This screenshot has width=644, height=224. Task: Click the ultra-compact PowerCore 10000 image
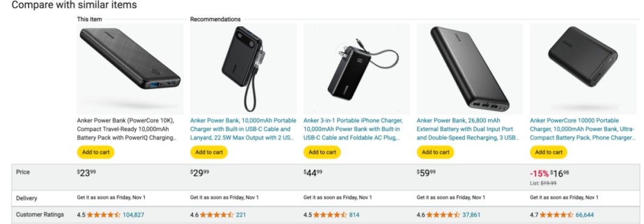(x=583, y=69)
